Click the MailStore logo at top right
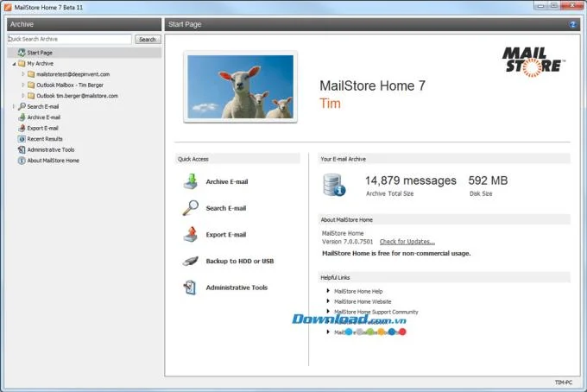 (533, 62)
